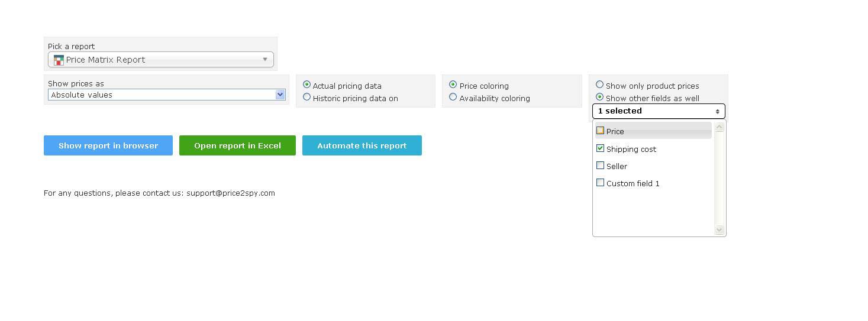Click the Price Matrix Report grid icon
The width and height of the screenshot is (868, 321).
(x=59, y=60)
